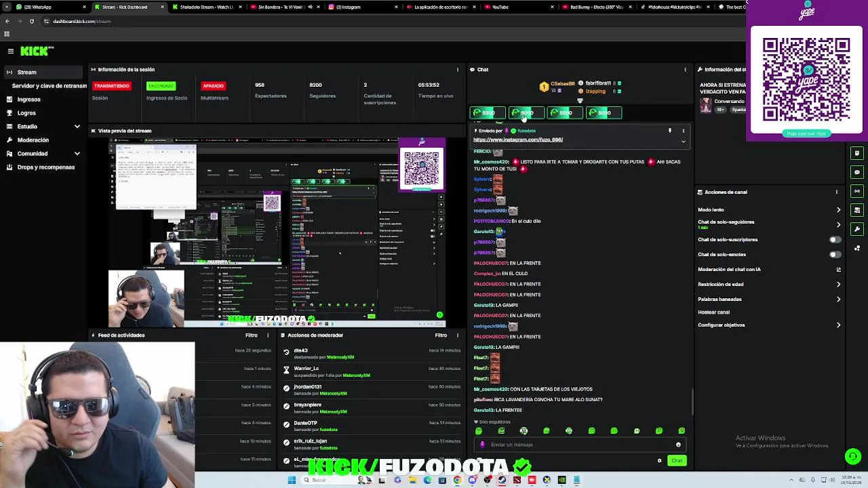Image resolution: width=868 pixels, height=488 pixels.
Task: Open Restricción de edad arrow
Action: [838, 284]
